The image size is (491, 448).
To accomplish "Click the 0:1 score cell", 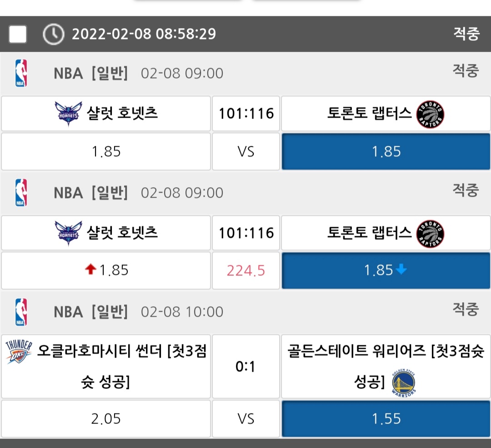I will click(246, 366).
